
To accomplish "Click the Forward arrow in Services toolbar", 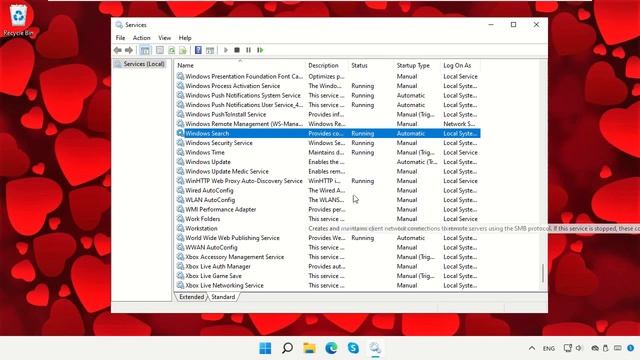I will [x=129, y=50].
